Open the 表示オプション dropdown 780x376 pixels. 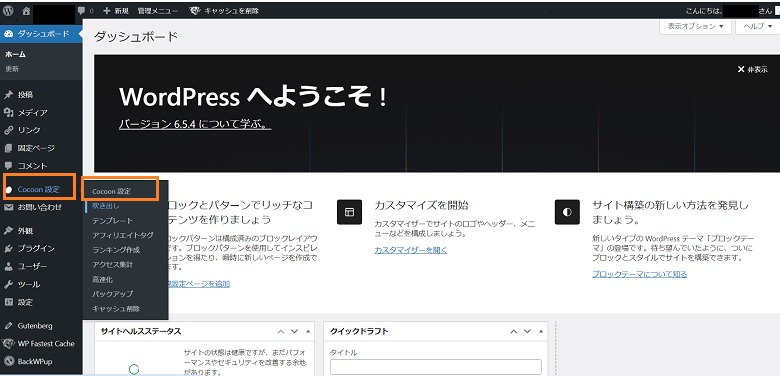tap(695, 26)
